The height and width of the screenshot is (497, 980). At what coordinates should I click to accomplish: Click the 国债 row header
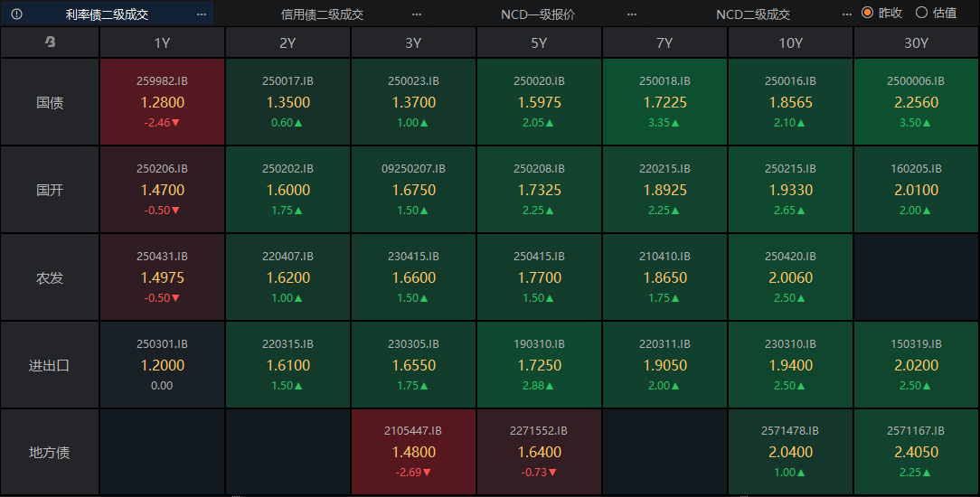[50, 102]
